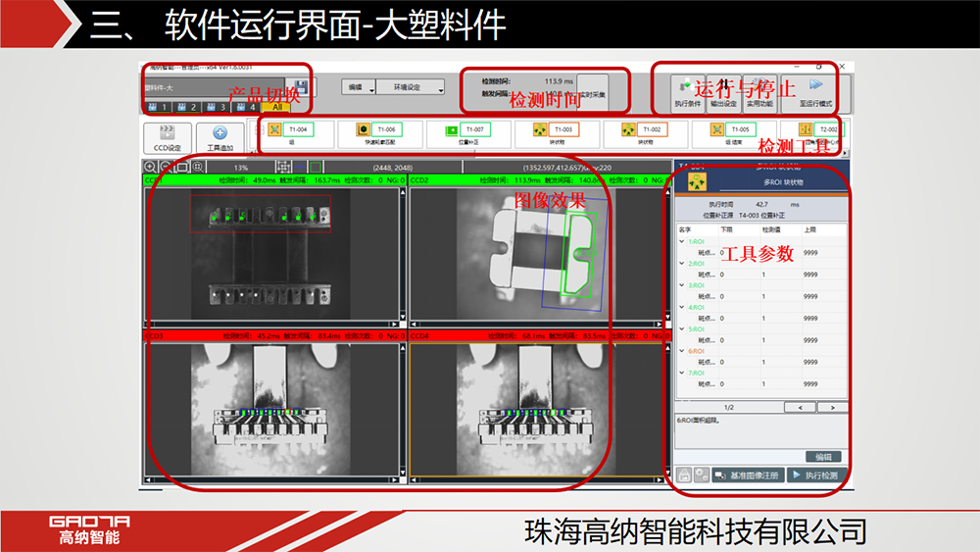Select the T1-006 contour matching tool
Viewport: 980px width, 552px height.
(x=380, y=134)
